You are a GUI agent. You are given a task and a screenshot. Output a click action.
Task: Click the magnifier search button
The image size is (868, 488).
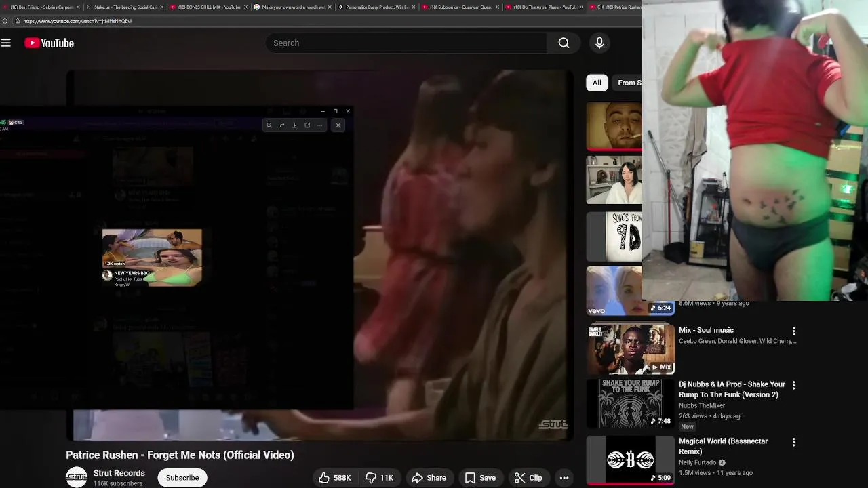point(564,43)
